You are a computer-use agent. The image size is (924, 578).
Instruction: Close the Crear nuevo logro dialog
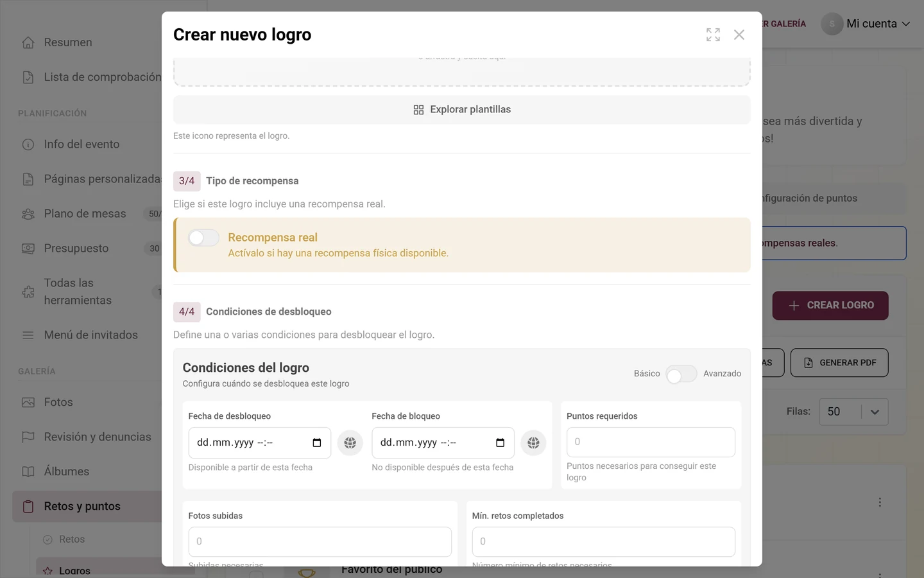point(739,35)
